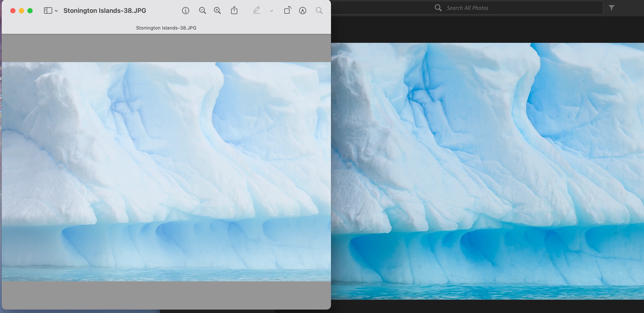The height and width of the screenshot is (313, 644).
Task: Enter full screen with the green window button
Action: pos(30,10)
